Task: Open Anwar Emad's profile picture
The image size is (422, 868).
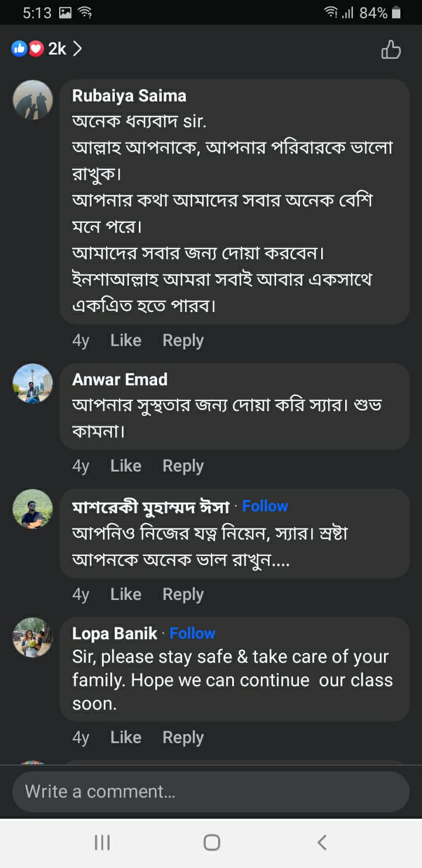Action: tap(33, 384)
